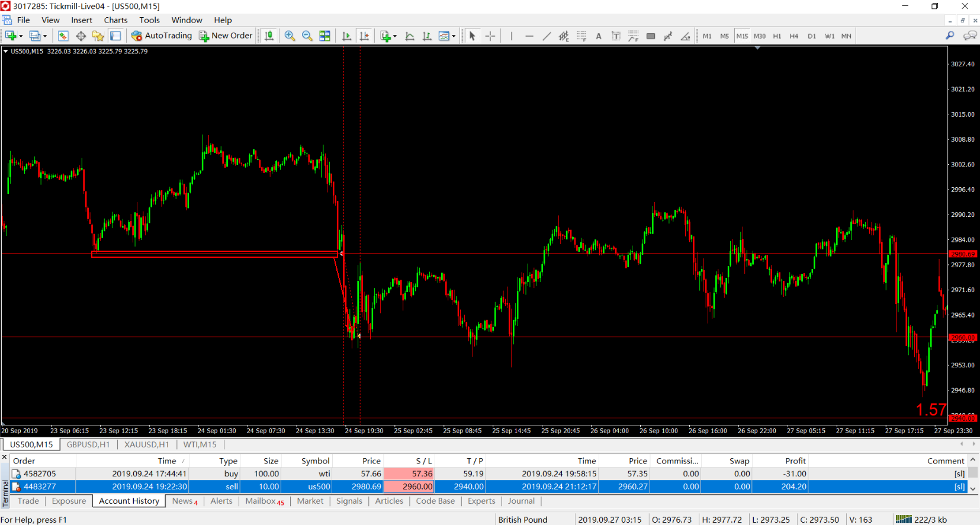Toggle chart shift icon

pyautogui.click(x=364, y=36)
